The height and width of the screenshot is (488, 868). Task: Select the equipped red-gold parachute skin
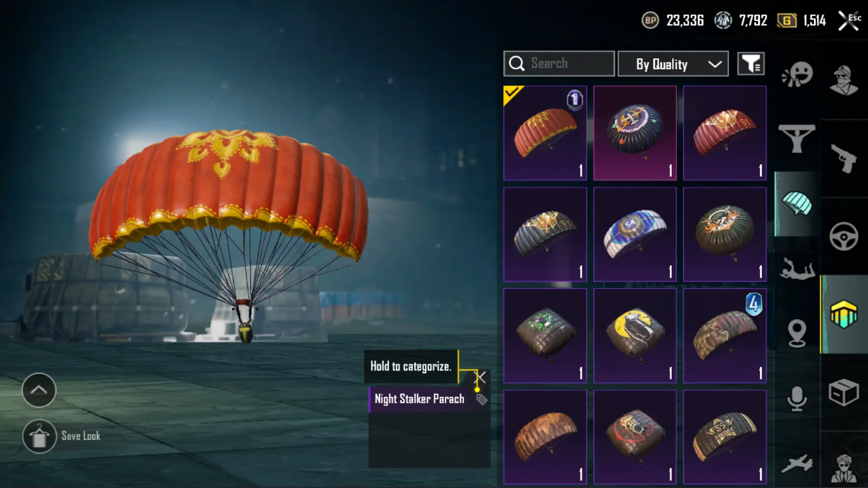click(x=545, y=133)
